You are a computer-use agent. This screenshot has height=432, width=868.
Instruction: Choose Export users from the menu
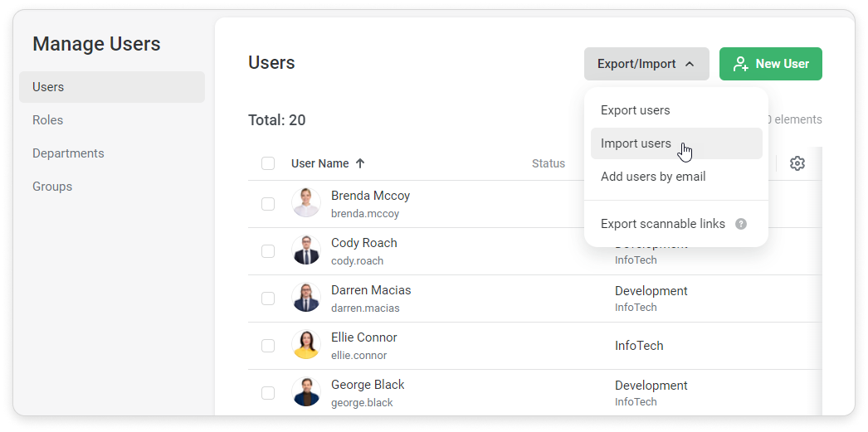[x=636, y=110]
